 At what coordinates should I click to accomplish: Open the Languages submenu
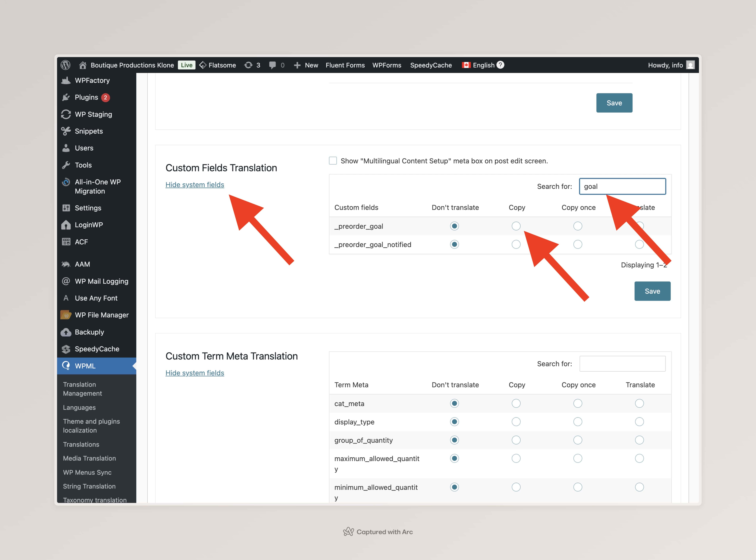pos(79,408)
